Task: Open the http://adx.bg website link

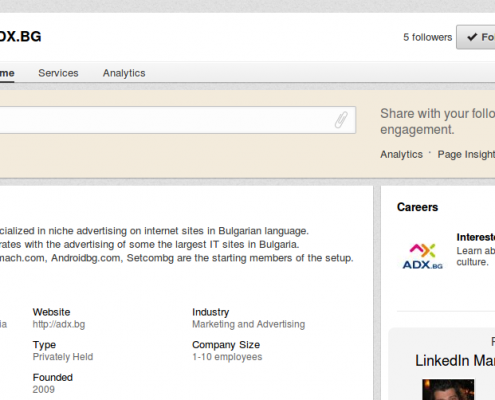Action: click(x=59, y=324)
